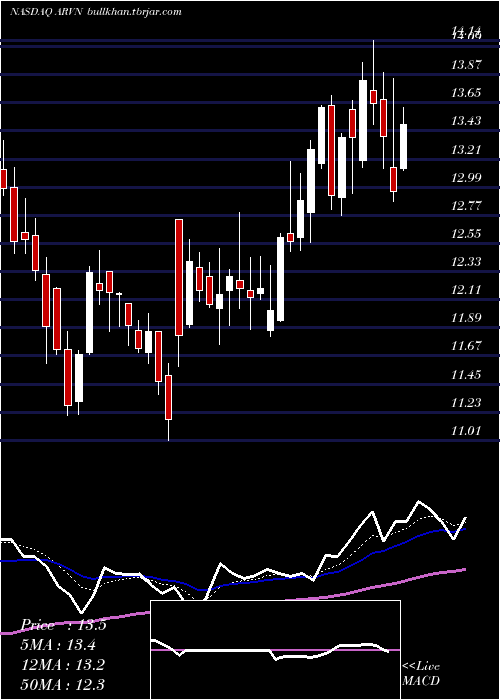Image resolution: width=500 pixels, height=700 pixels.
Task: Click the <<Live MACD label
Action: [x=421, y=673]
